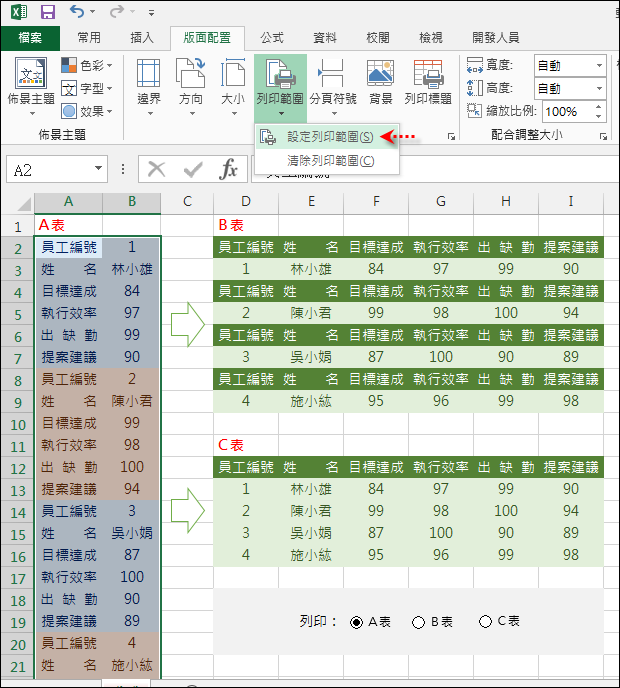Open the 檔案 File tab
Screen dimensions: 620x688
coord(30,38)
